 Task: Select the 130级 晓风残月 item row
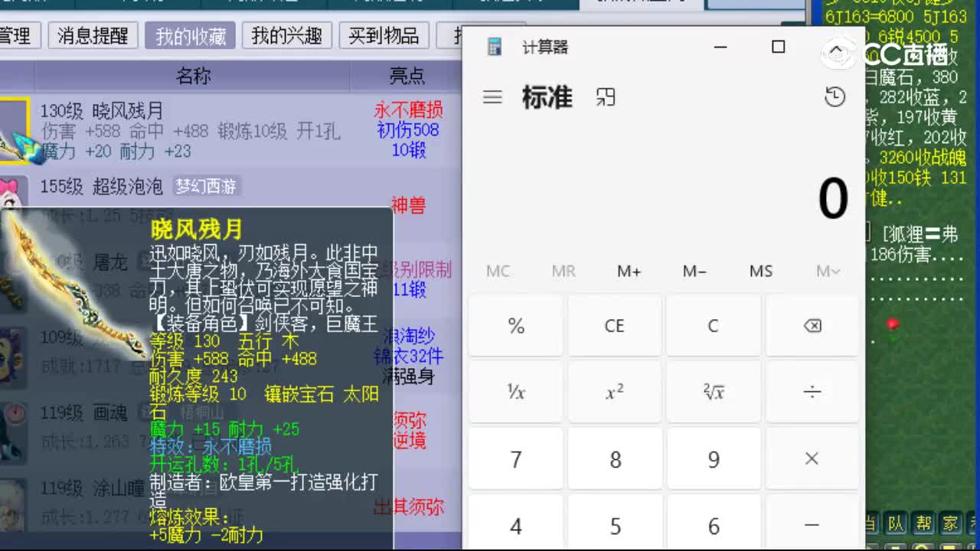click(x=231, y=130)
